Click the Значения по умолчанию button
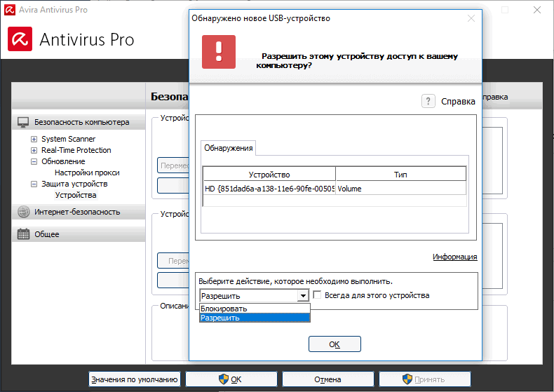 (x=135, y=379)
